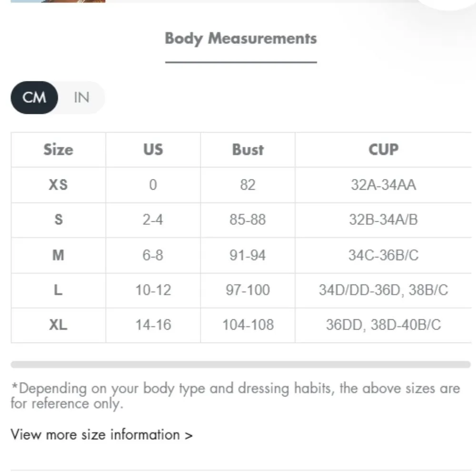Viewport: 476px width, 476px height.
Task: Click the 36DD, 38D-40B/C cup cell
Action: (383, 325)
